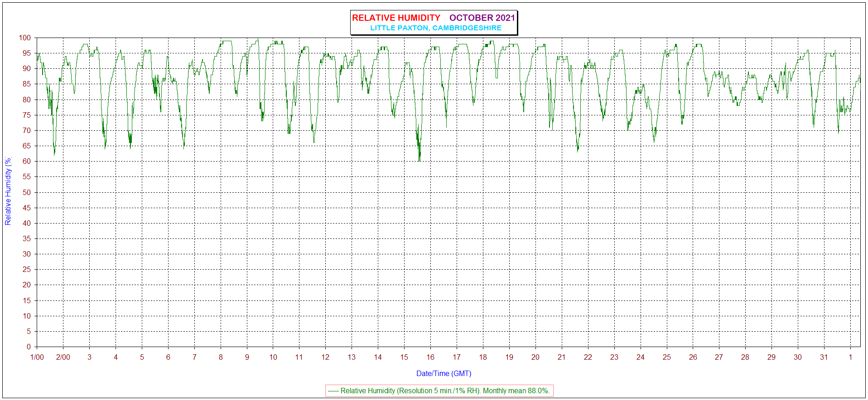Click the x-axis date label 19
868x400 pixels.
click(509, 357)
